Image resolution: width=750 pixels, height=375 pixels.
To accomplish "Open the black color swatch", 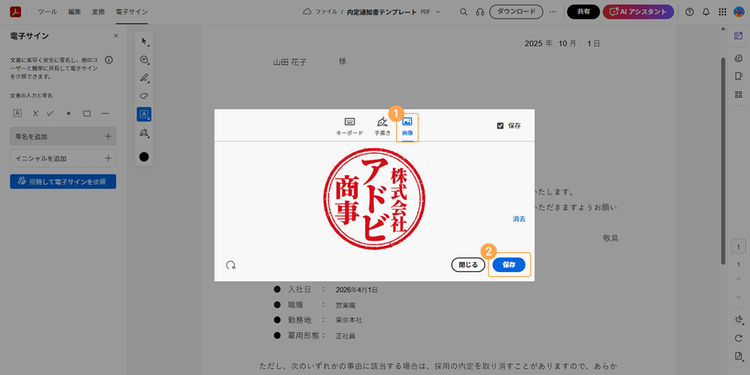I will (144, 157).
